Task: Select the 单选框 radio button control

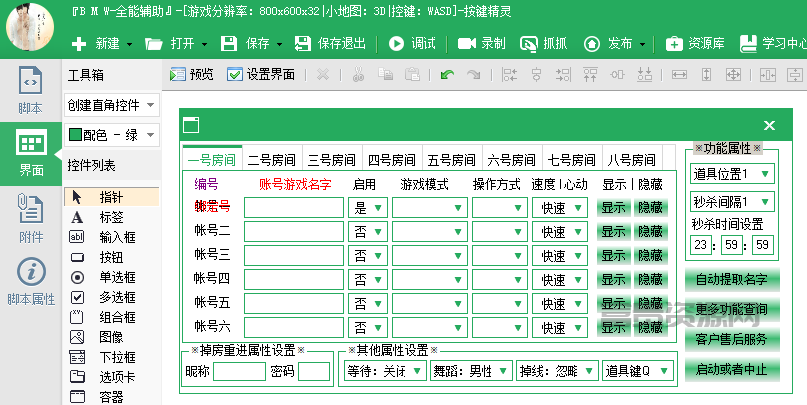Action: [112, 277]
